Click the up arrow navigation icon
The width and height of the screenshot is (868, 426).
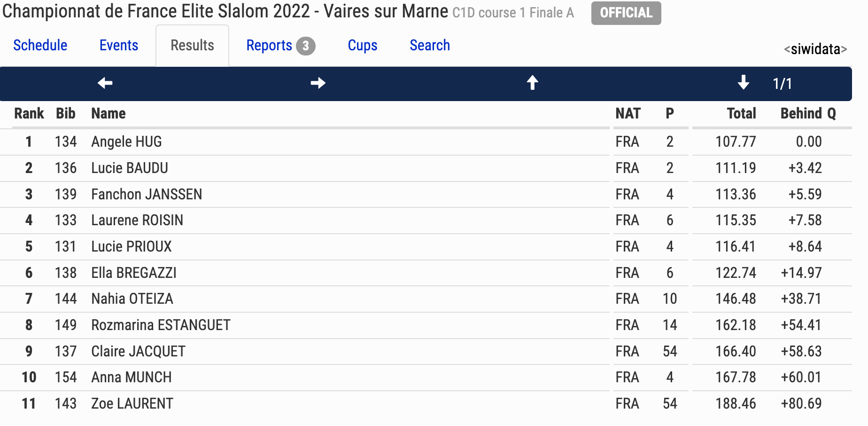[x=532, y=83]
